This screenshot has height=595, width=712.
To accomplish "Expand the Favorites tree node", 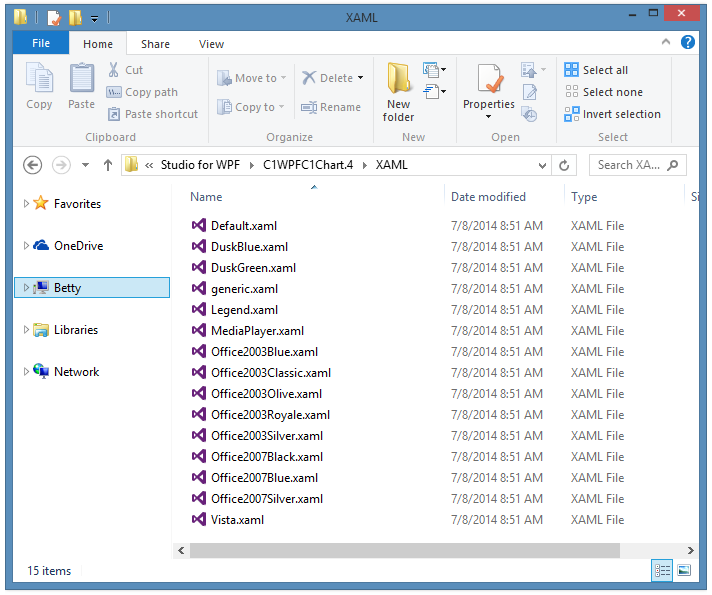I will [x=26, y=204].
